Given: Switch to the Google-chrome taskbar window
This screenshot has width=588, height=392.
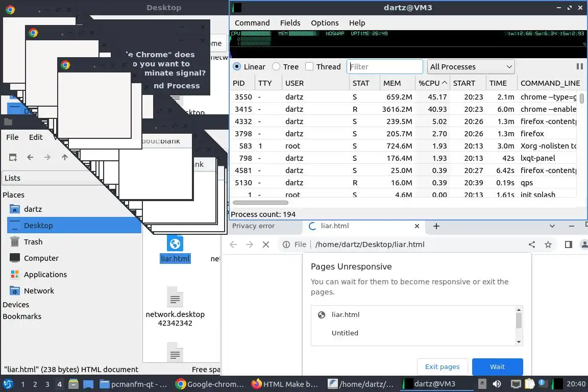Looking at the screenshot, I should tap(210, 384).
